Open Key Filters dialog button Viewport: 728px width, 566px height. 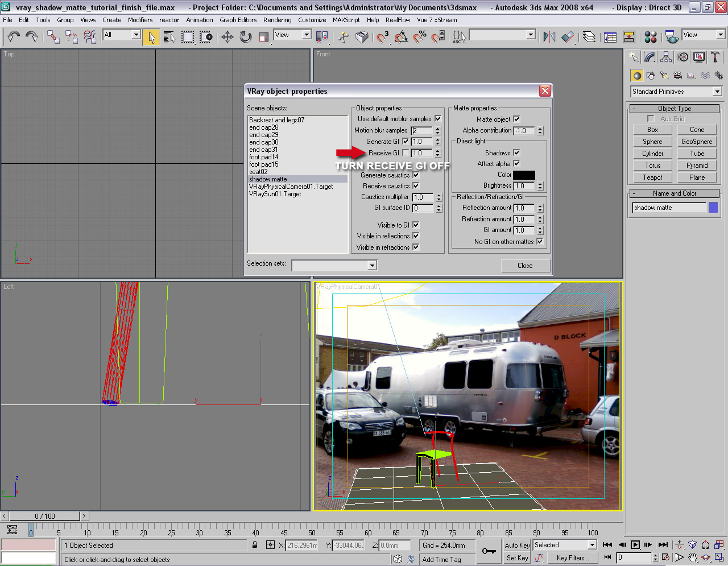pyautogui.click(x=573, y=558)
